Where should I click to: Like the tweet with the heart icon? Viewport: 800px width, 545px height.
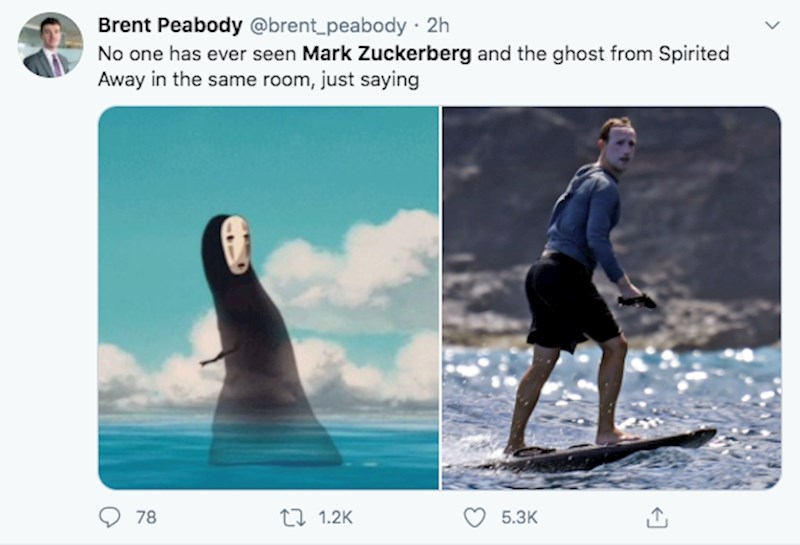click(x=475, y=517)
